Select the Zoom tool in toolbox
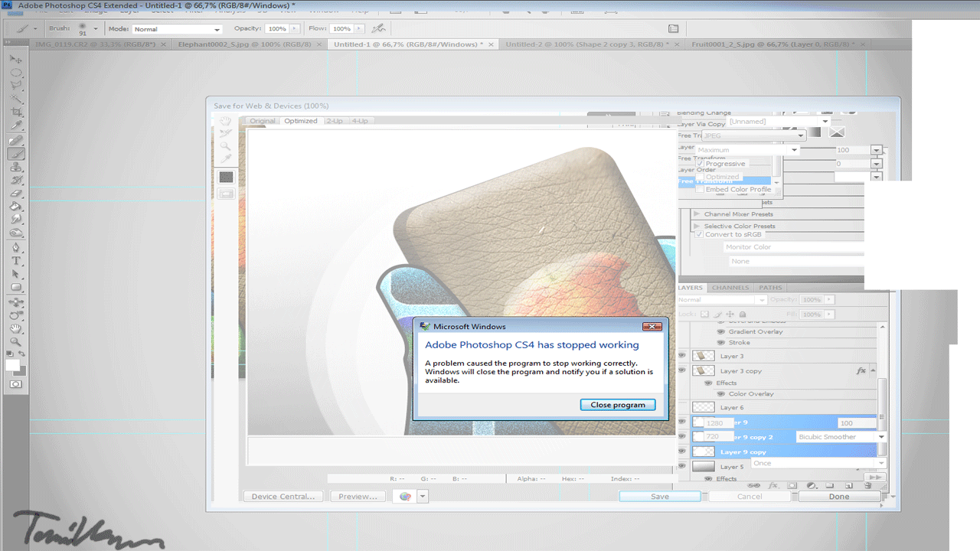Image resolution: width=980 pixels, height=551 pixels. (x=16, y=342)
